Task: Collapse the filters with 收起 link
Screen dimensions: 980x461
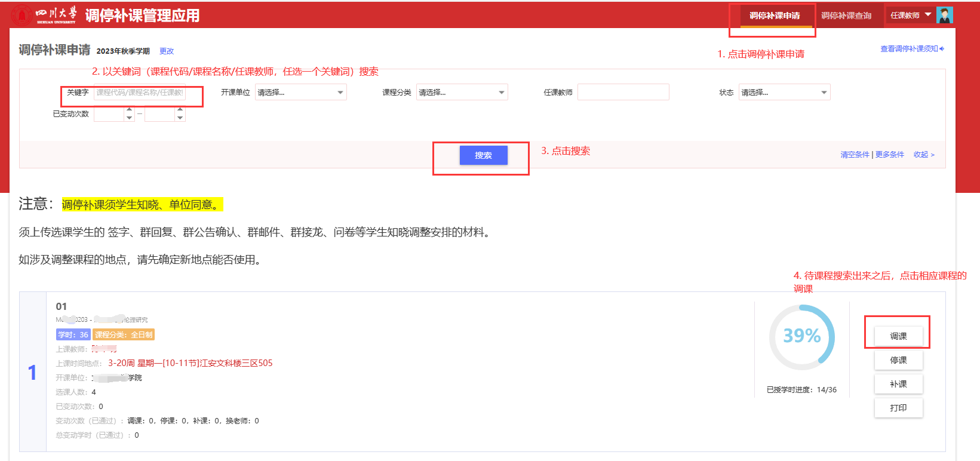Action: [x=923, y=155]
